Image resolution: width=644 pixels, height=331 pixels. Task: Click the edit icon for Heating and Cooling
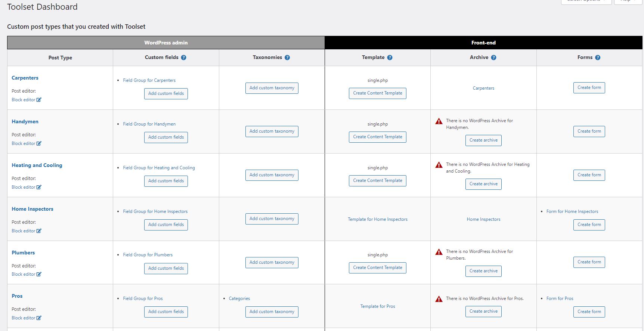point(39,187)
